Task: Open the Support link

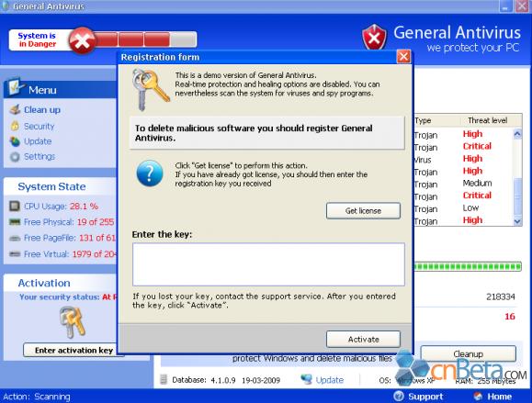Action: (425, 397)
